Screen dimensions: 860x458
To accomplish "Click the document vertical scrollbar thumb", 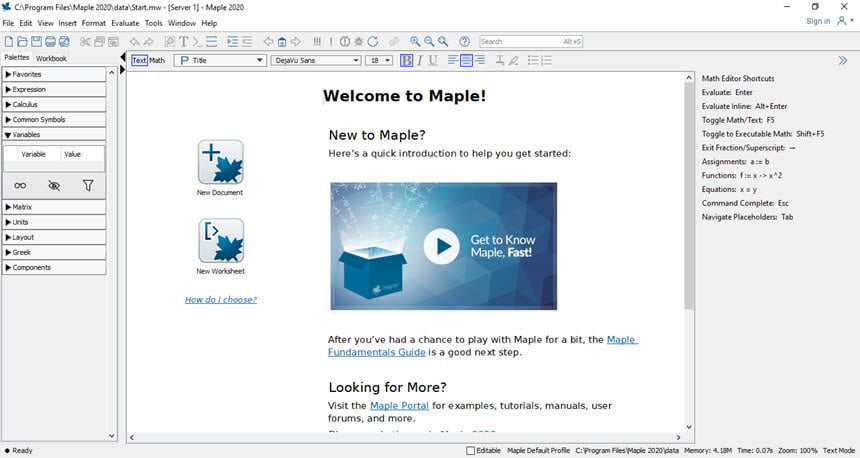I will tap(689, 196).
